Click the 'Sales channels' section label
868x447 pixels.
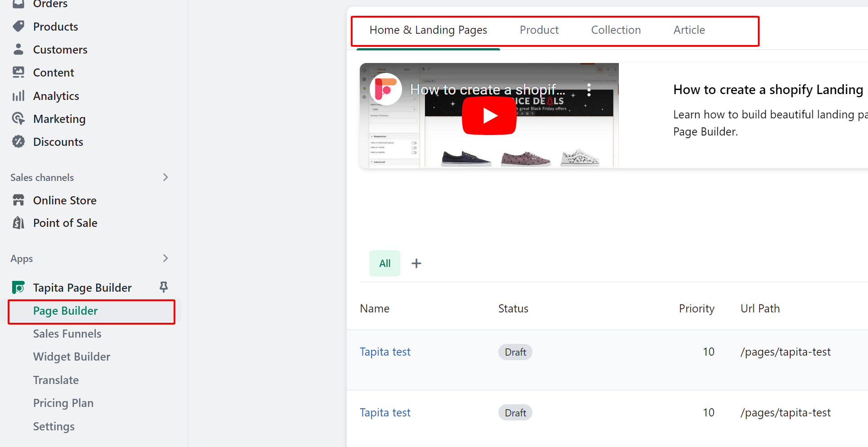coord(42,178)
